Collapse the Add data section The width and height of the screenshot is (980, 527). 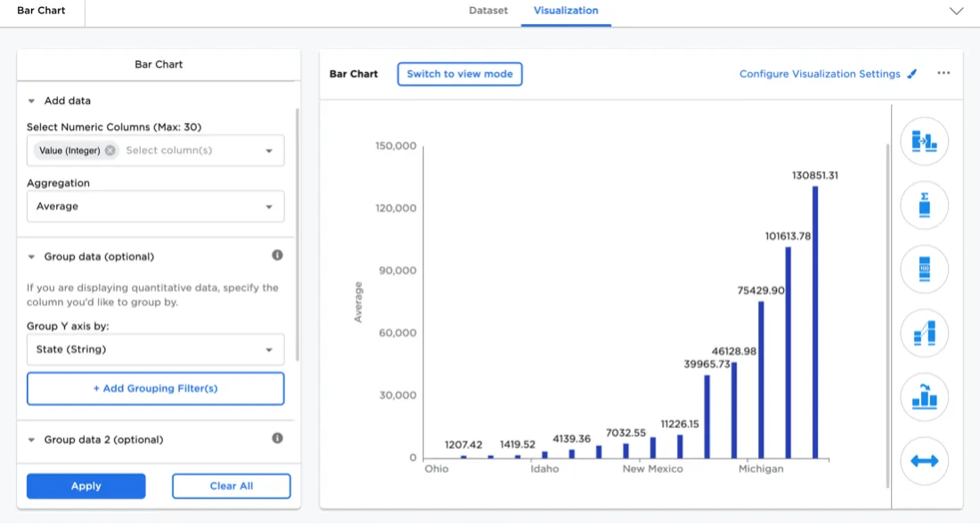[x=32, y=101]
